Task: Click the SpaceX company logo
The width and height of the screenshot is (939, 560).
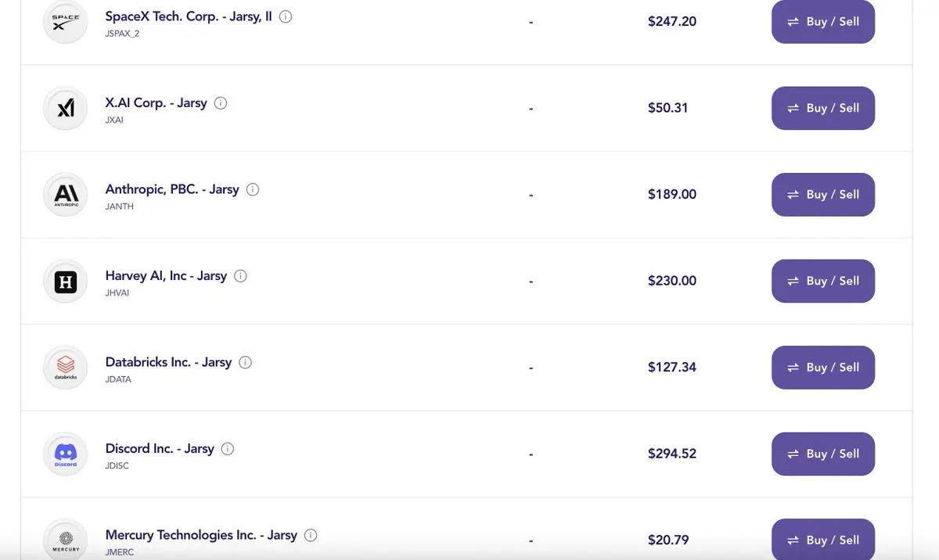Action: 66,21
